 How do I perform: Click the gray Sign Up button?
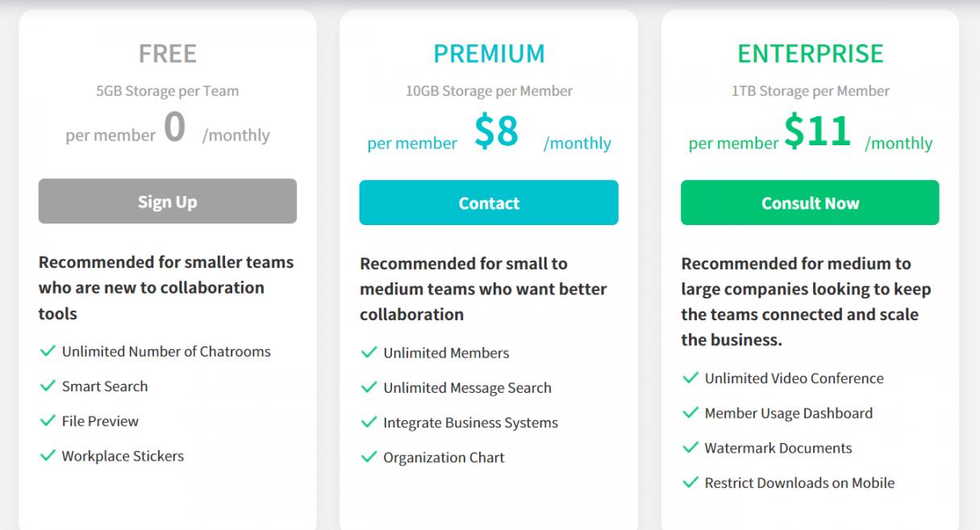coord(167,202)
